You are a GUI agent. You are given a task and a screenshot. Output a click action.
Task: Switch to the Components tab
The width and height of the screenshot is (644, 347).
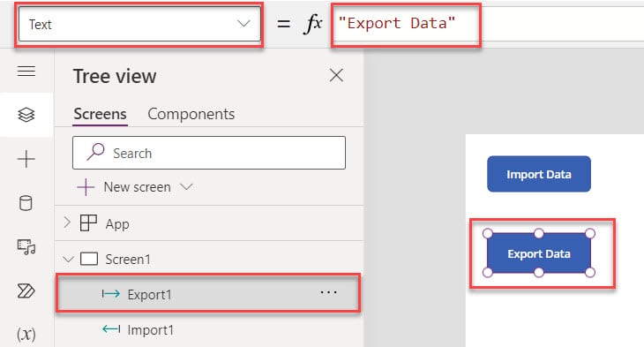191,114
